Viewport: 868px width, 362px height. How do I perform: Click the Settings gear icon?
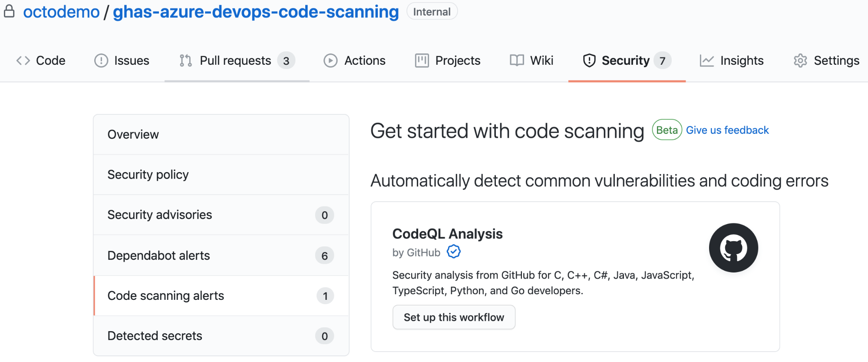coord(800,61)
